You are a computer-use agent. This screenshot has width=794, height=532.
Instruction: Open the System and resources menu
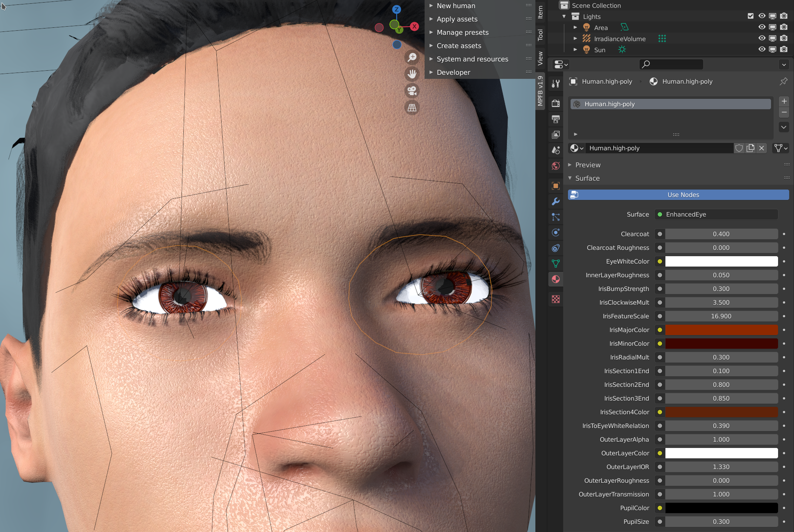pos(472,58)
